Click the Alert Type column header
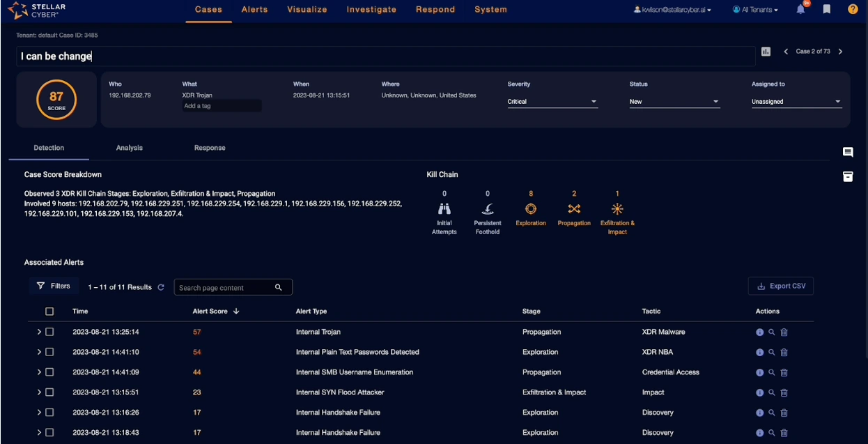 click(311, 312)
